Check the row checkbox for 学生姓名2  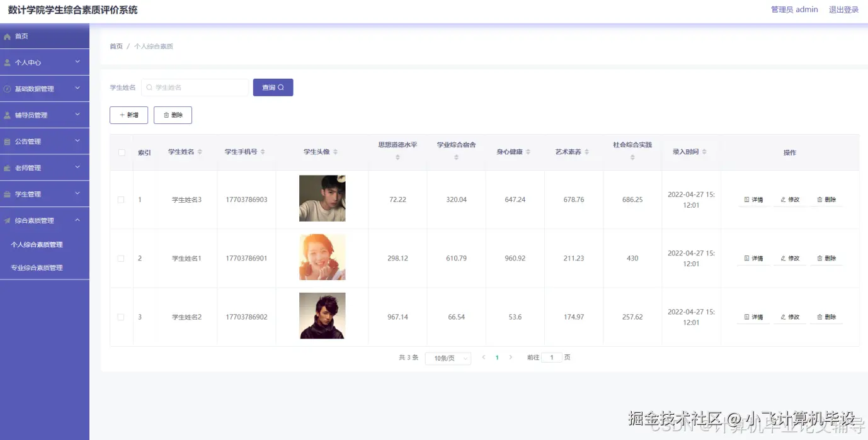click(121, 317)
